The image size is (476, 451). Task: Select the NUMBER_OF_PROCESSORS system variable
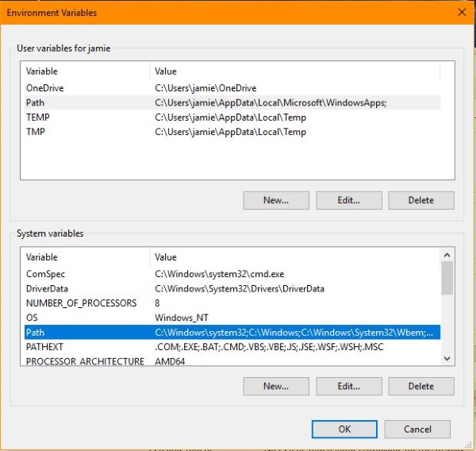click(232, 303)
